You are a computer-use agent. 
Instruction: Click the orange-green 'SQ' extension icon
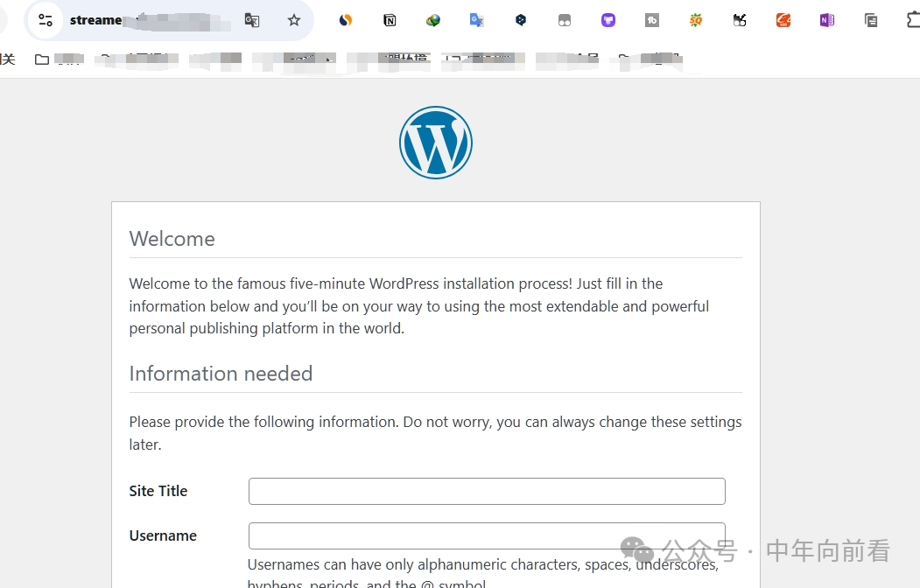(x=696, y=20)
